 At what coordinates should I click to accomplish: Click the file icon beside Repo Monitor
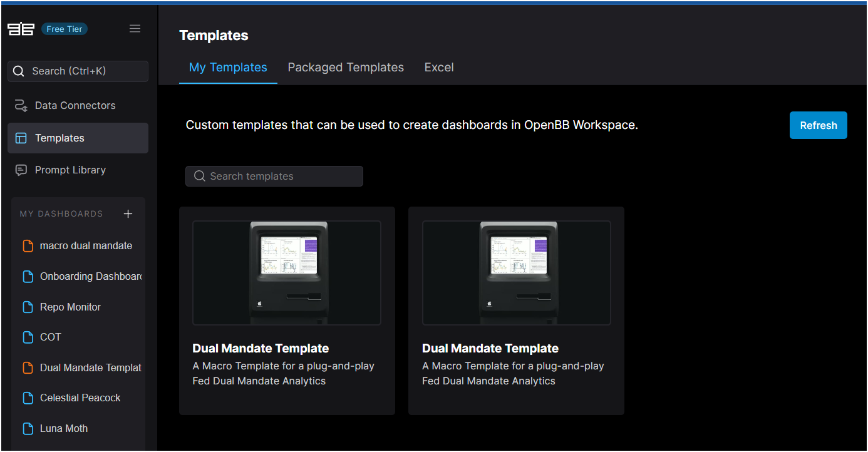click(28, 307)
